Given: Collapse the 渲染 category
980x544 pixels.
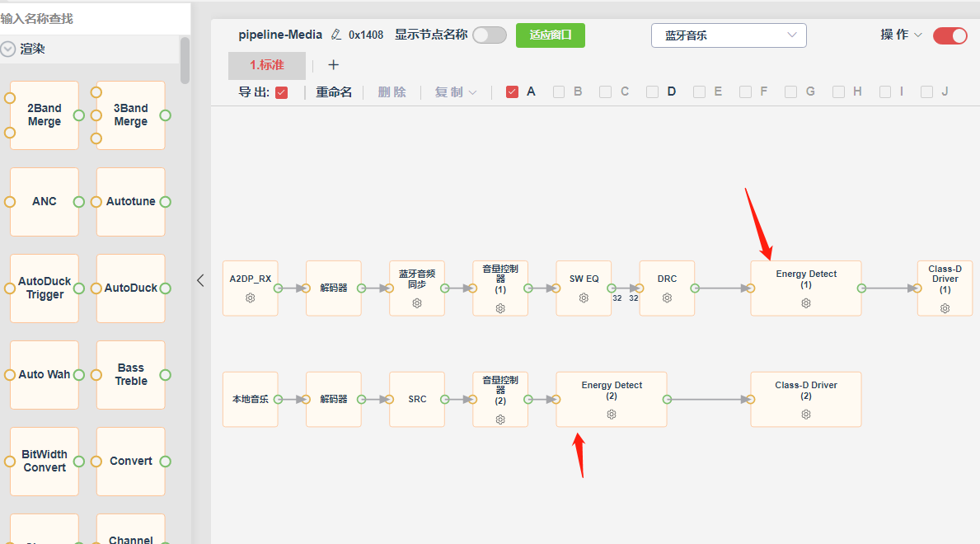Looking at the screenshot, I should [x=8, y=49].
